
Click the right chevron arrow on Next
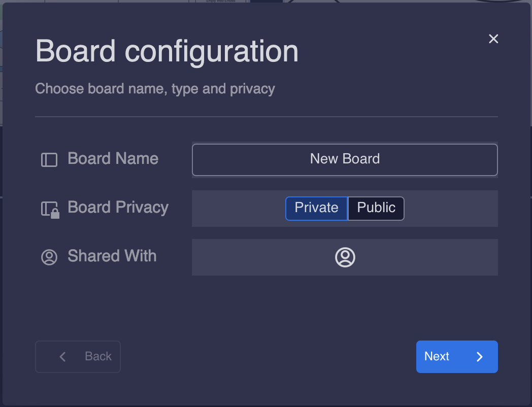(480, 357)
